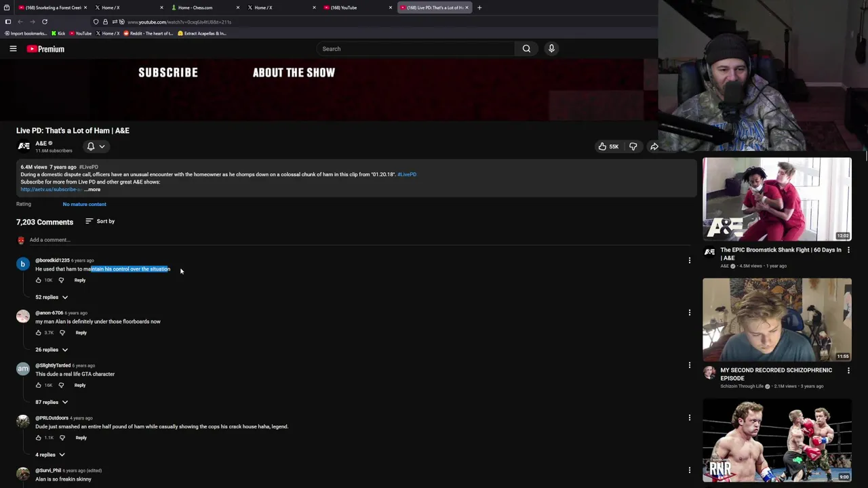Click the No mature content rating link

click(x=84, y=204)
